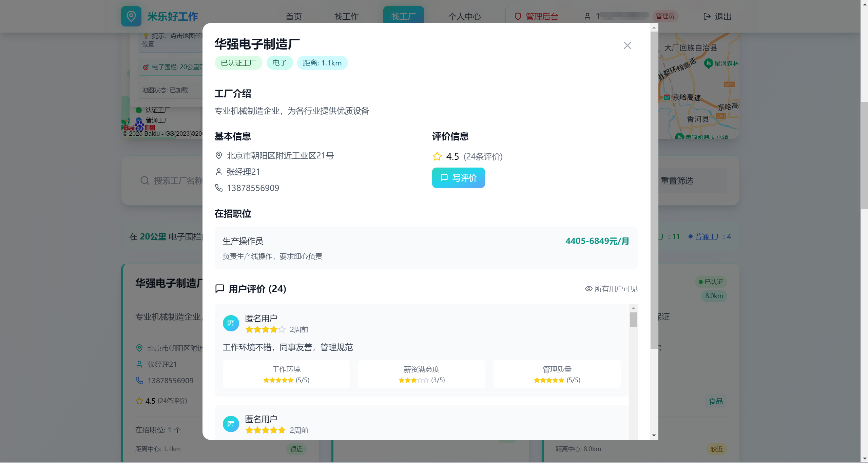868x463 pixels.
Task: Click the first anonymous reviewer avatar
Action: [231, 323]
